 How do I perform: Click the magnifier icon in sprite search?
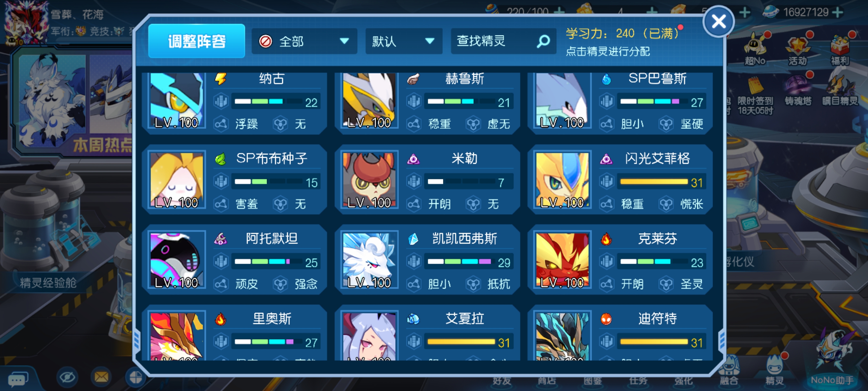543,42
